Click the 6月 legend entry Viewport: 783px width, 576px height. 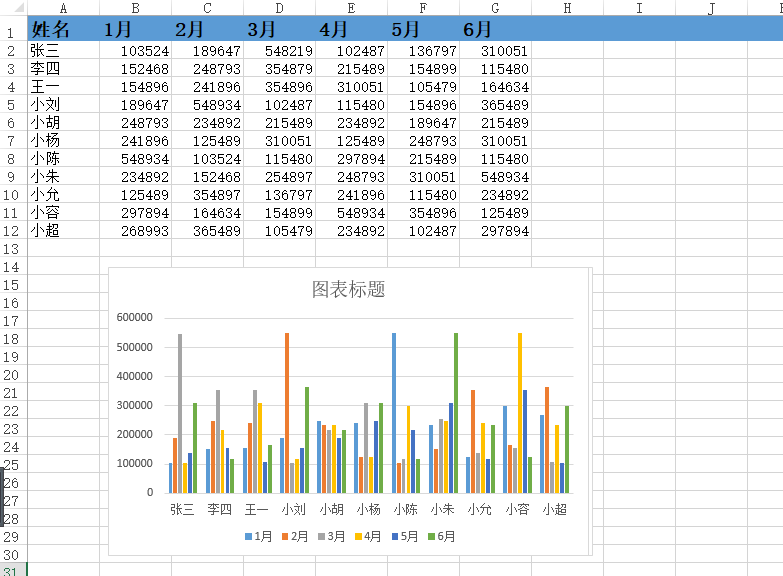coord(441,537)
